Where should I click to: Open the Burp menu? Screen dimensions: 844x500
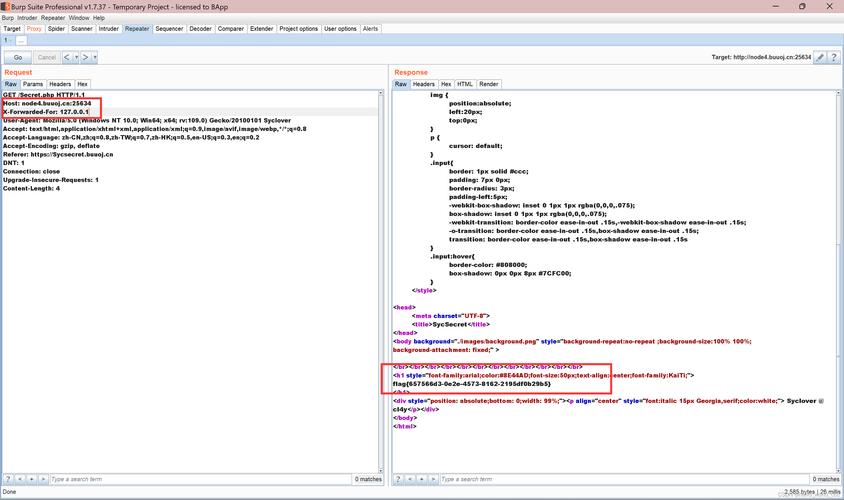coord(8,18)
